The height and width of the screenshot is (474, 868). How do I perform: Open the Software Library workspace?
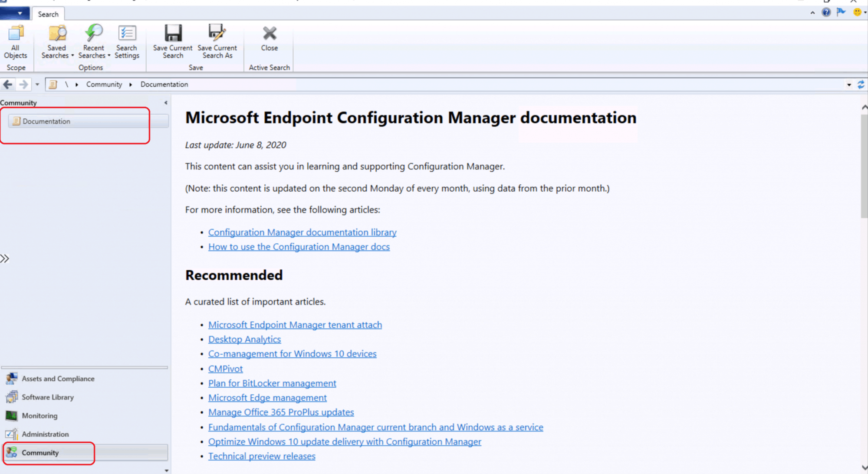(x=85, y=397)
